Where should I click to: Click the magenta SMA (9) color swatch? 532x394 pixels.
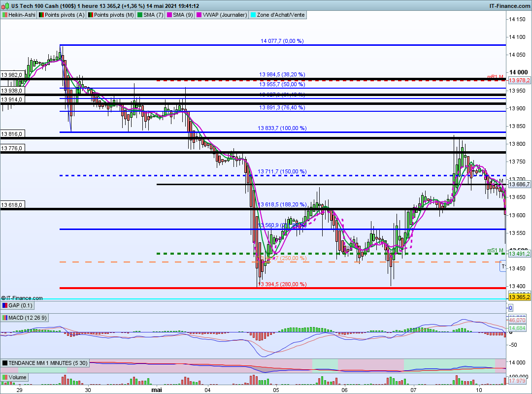pyautogui.click(x=169, y=15)
